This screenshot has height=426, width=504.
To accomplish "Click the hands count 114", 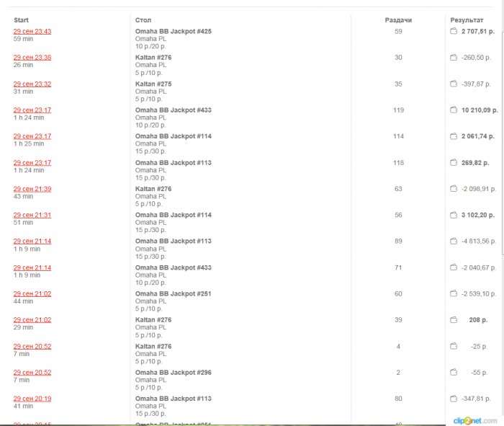I will (398, 136).
